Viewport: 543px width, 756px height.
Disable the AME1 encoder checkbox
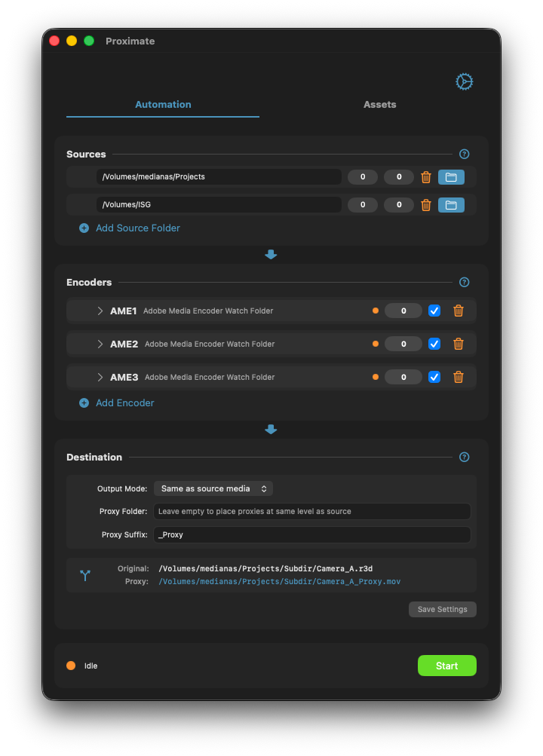click(434, 311)
